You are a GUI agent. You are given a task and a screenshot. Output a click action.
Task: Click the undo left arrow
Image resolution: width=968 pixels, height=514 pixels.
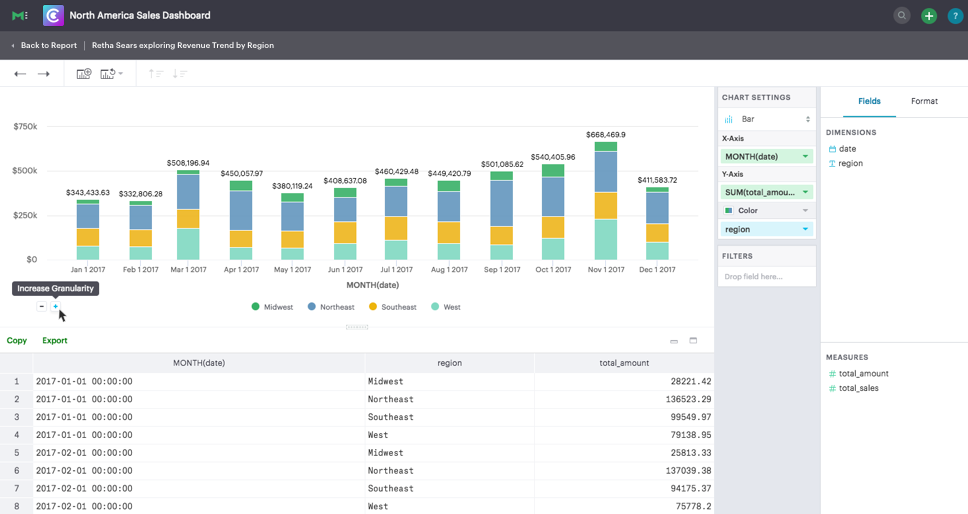(x=20, y=74)
